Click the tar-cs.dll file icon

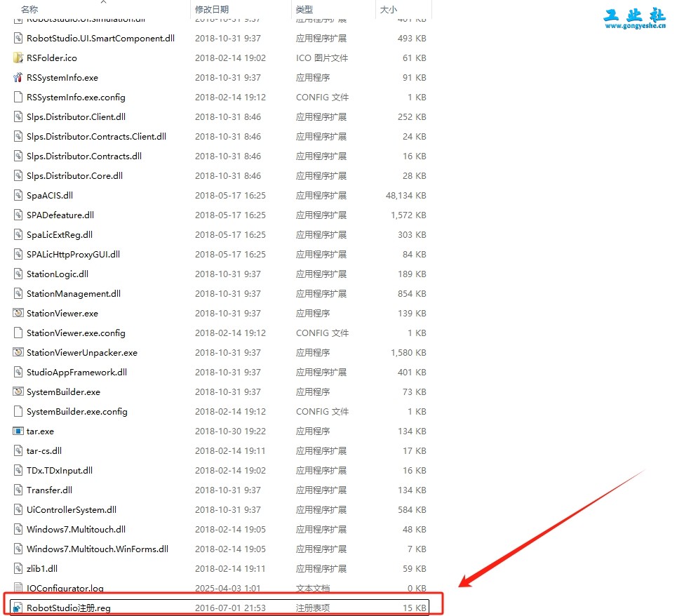(x=18, y=450)
